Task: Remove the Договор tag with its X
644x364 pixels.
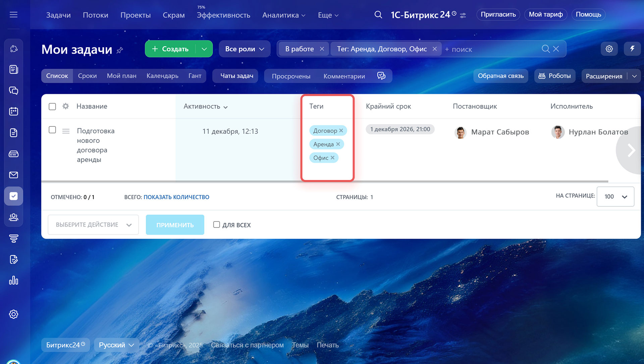Action: point(341,131)
